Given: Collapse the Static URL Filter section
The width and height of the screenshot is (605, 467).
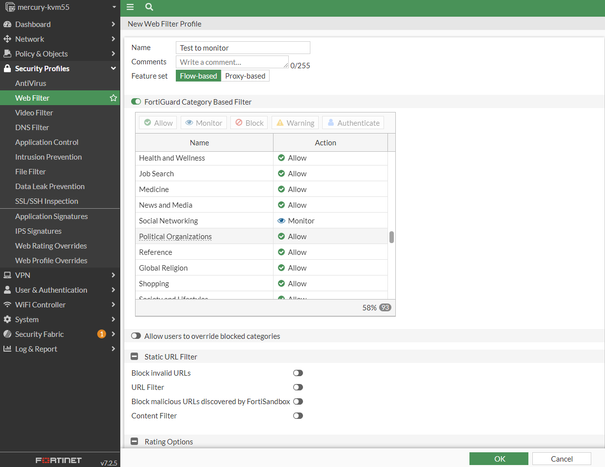Looking at the screenshot, I should [136, 356].
